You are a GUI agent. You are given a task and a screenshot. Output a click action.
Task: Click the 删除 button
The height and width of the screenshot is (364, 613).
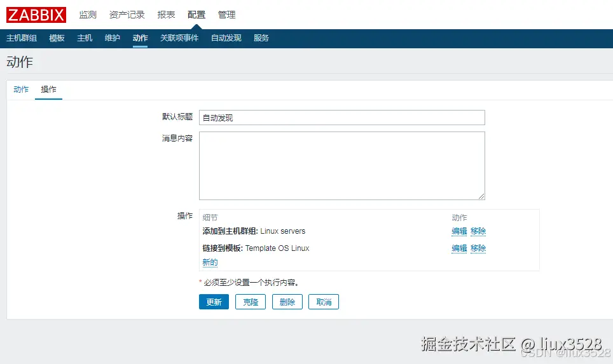[287, 302]
